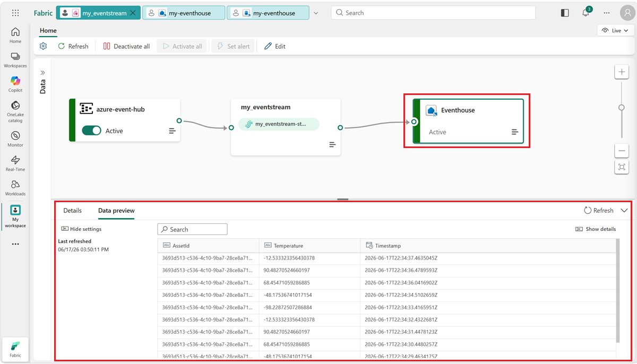The width and height of the screenshot is (637, 364).
Task: Expand the open tabs overflow chevron
Action: click(316, 13)
